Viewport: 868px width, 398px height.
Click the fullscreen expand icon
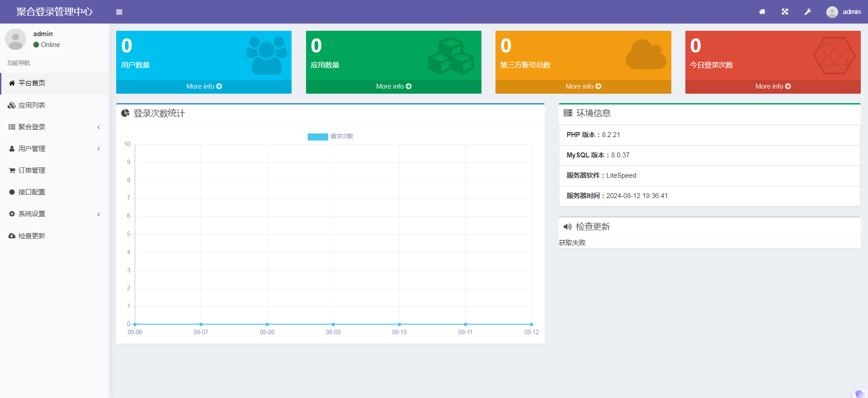pyautogui.click(x=785, y=12)
